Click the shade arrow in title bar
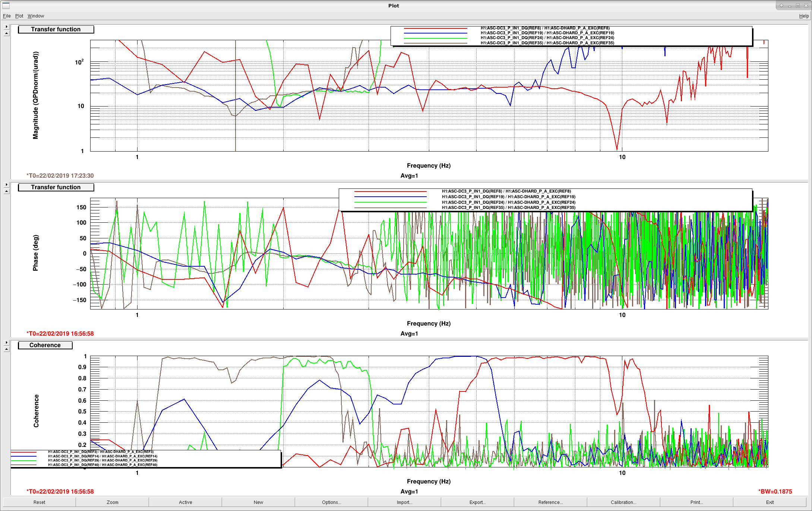 pyautogui.click(x=781, y=6)
